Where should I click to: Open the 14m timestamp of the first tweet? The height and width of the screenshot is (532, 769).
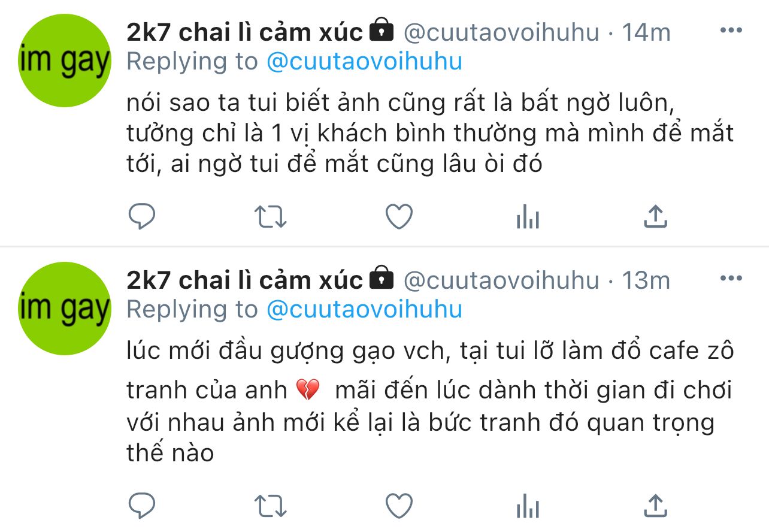click(x=646, y=32)
